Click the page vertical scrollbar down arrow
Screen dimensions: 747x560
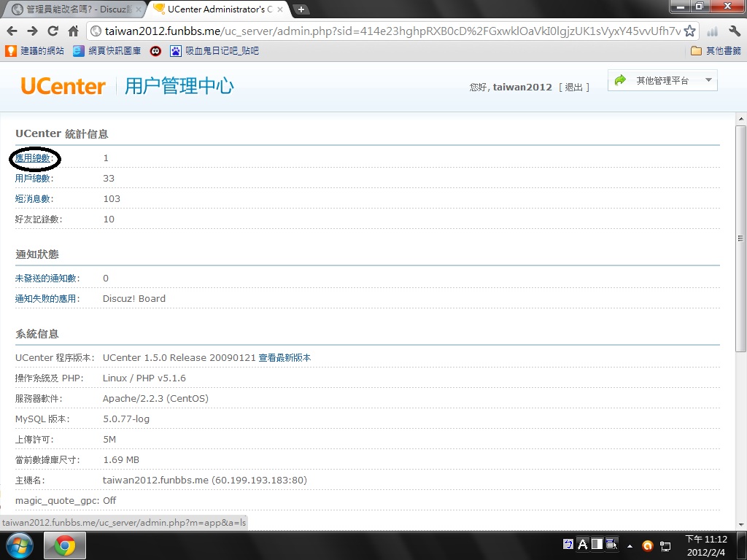(740, 524)
